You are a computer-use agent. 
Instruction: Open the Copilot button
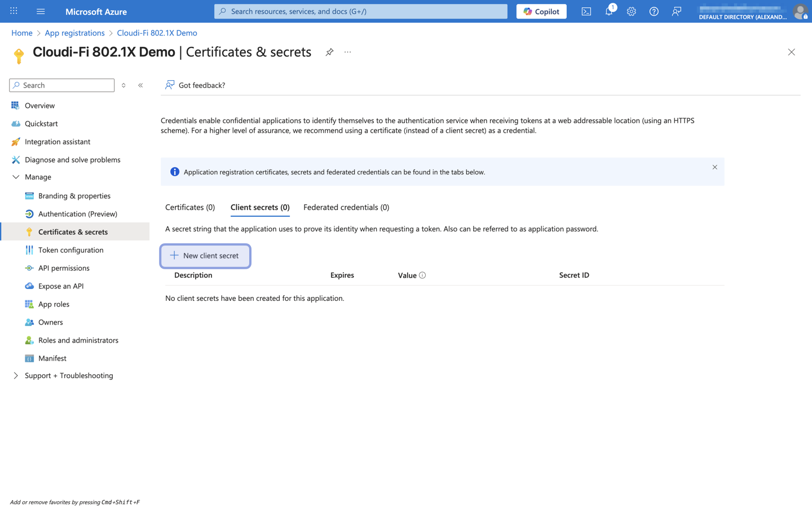point(541,11)
